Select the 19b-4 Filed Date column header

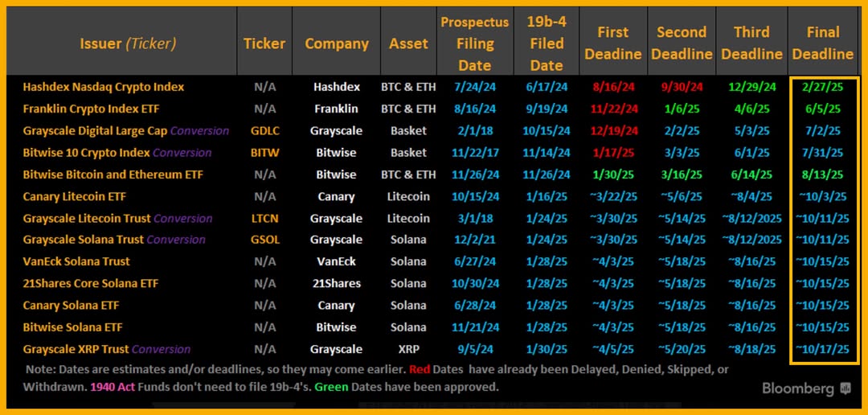547,43
